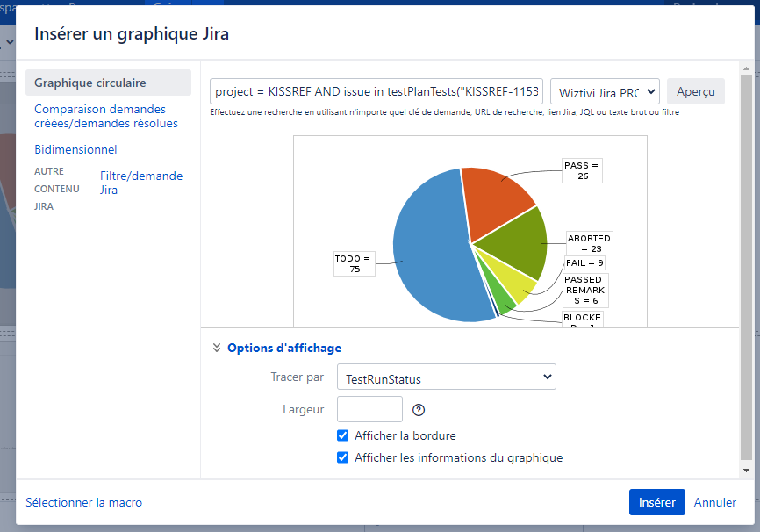
Task: Collapse the Options d'affichage section
Action: 216,347
